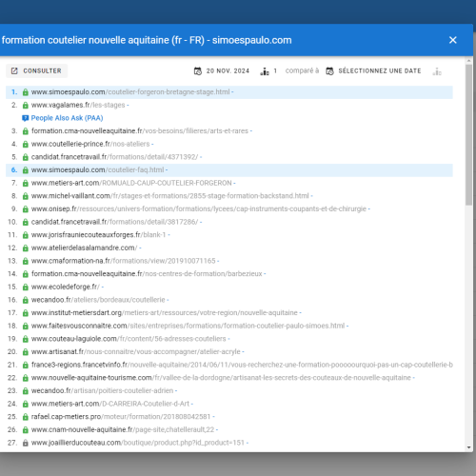476x476 pixels.
Task: Open the People Also Ask (PAA) link
Action: (x=67, y=118)
